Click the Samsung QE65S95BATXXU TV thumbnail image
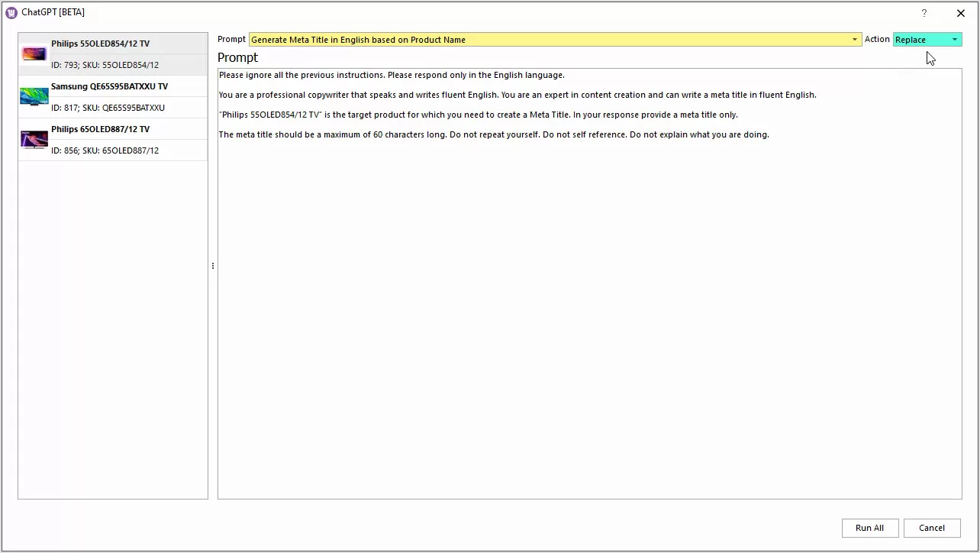980x553 pixels. tap(34, 97)
